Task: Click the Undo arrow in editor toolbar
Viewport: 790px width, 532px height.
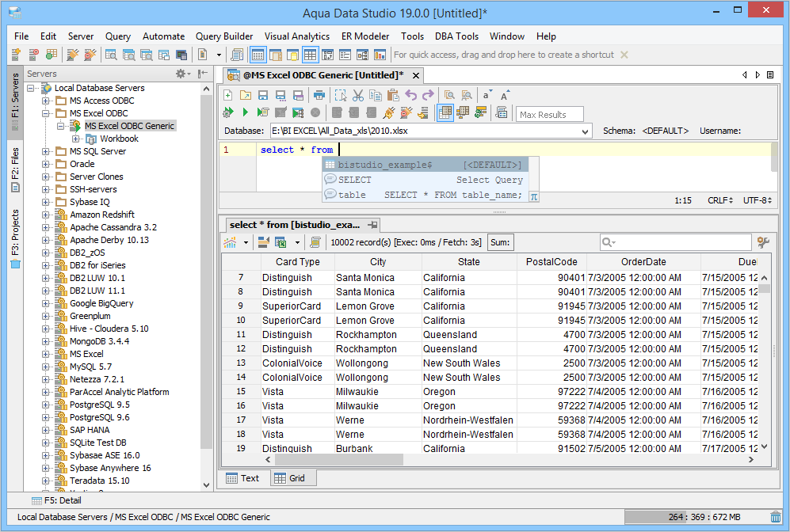Action: pos(410,95)
